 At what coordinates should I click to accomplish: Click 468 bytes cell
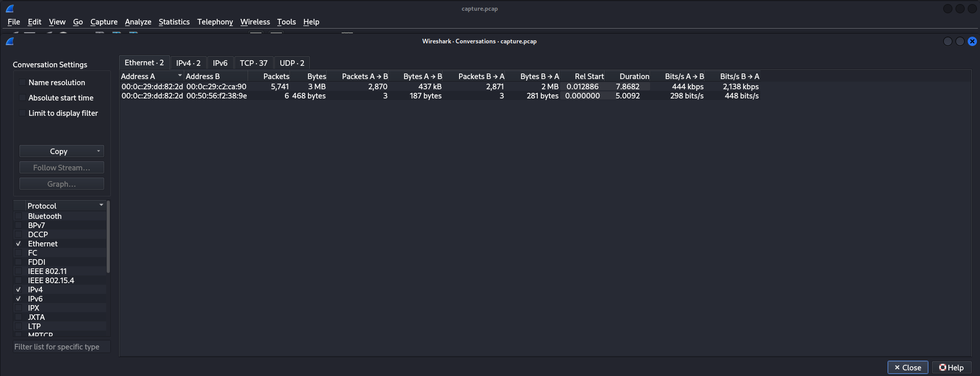coord(309,96)
